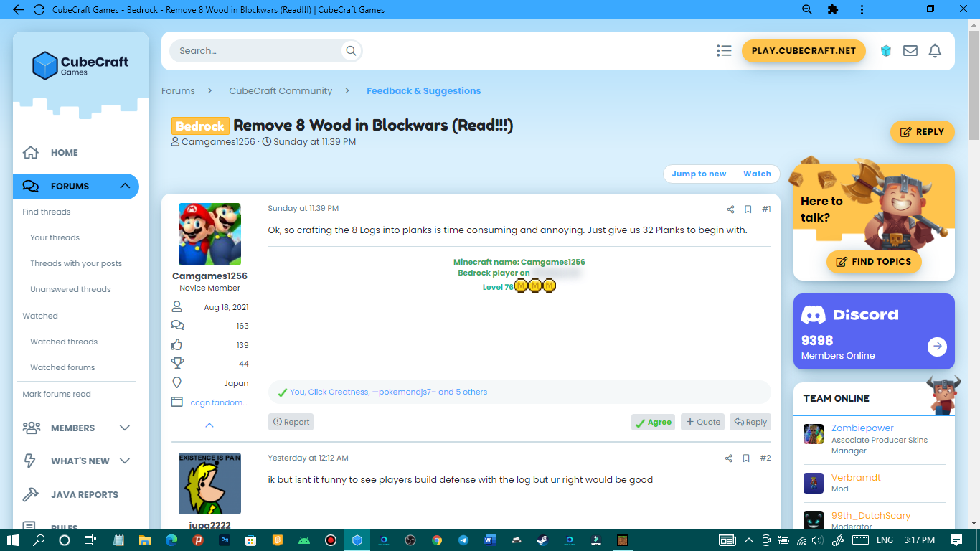
Task: Report post #1
Action: 291,422
